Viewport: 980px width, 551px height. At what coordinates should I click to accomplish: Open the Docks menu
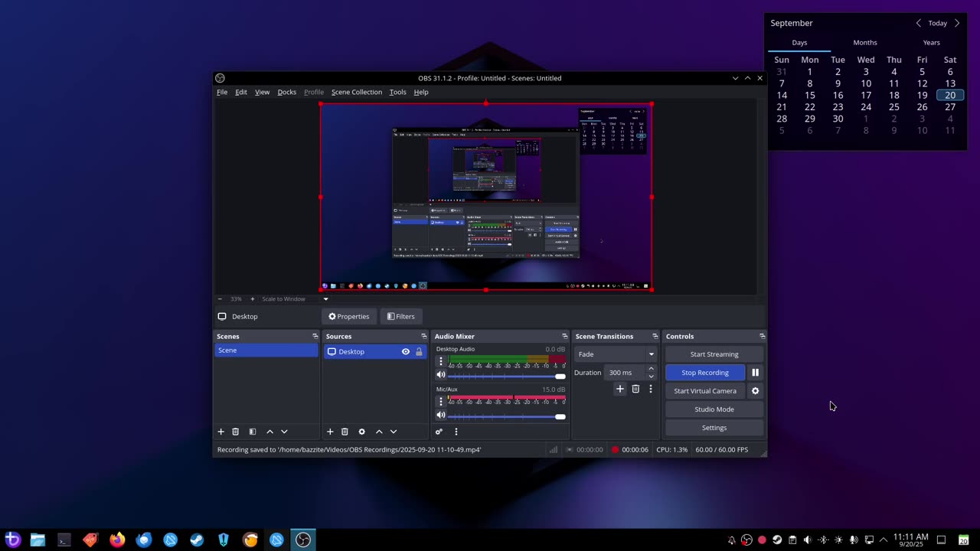286,92
